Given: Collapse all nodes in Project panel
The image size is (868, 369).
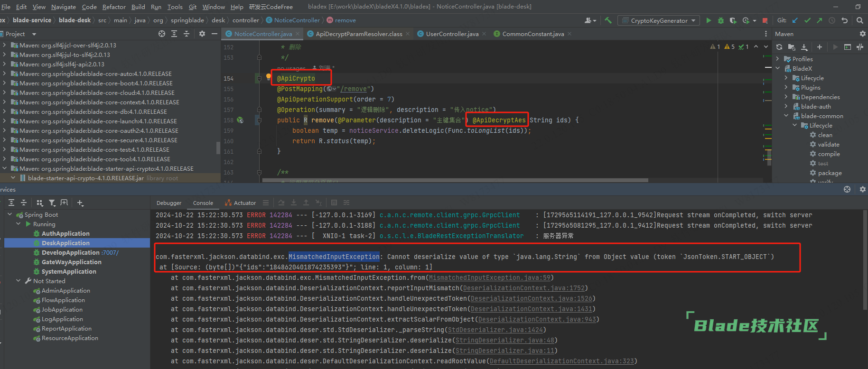Looking at the screenshot, I should [x=187, y=34].
